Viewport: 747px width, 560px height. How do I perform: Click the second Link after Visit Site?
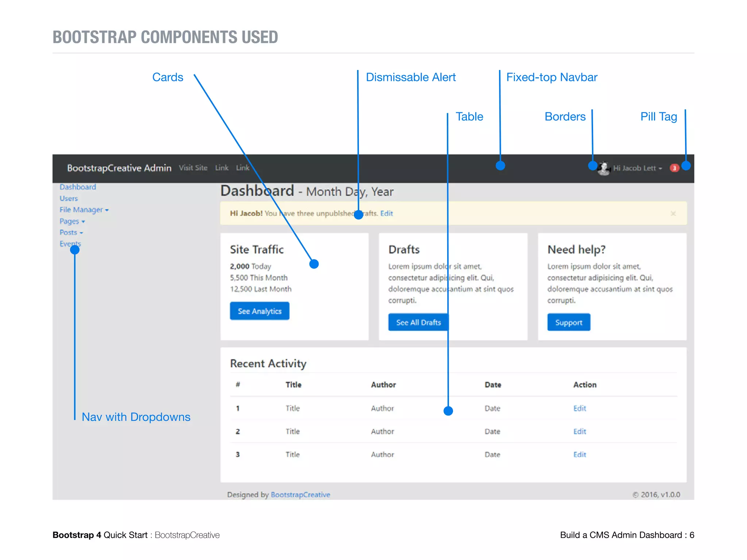pyautogui.click(x=243, y=168)
